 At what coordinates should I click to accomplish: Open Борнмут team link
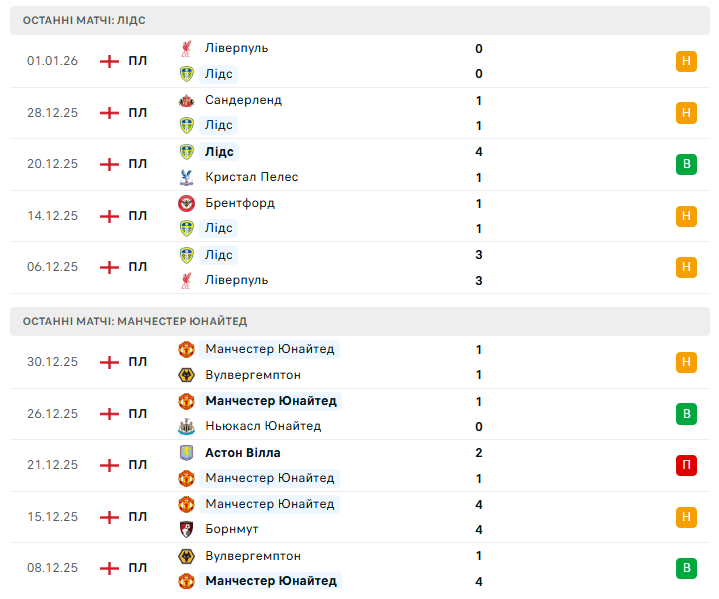(x=232, y=529)
